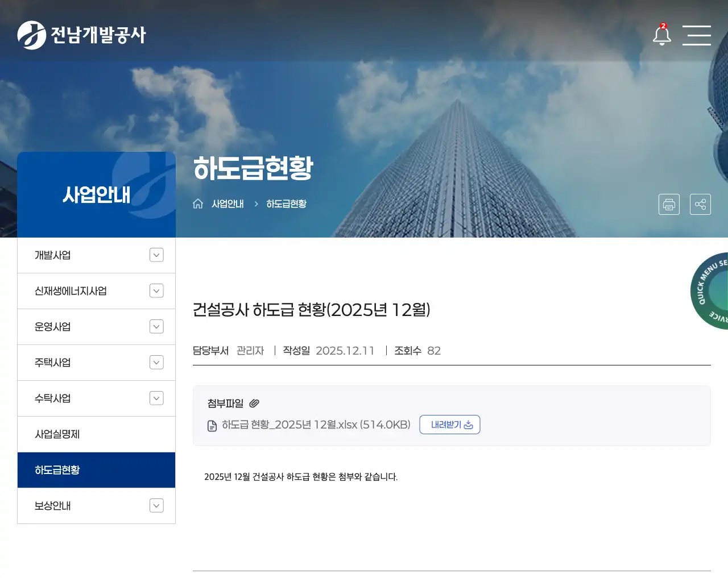Open the 하도급 현황_2025년 12월.xlsx file link
This screenshot has width=728, height=582.
(x=316, y=425)
